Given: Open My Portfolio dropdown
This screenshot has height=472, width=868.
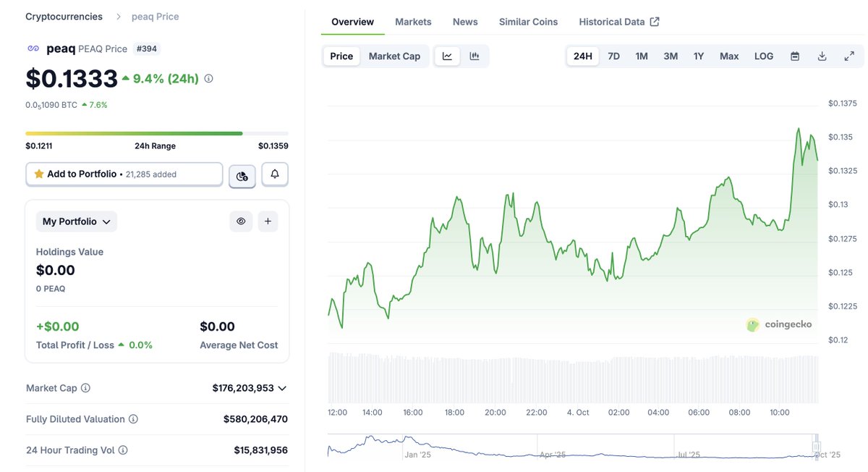Looking at the screenshot, I should point(76,222).
